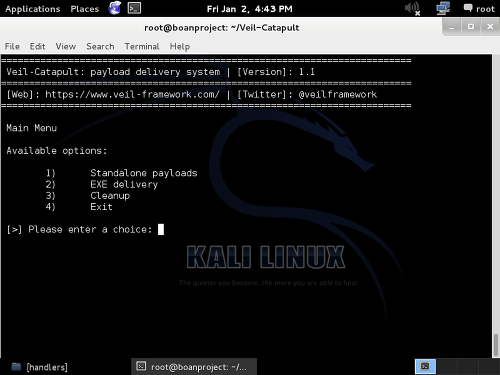The height and width of the screenshot is (375, 500).
Task: Open the View menu of the terminal
Action: click(66, 46)
